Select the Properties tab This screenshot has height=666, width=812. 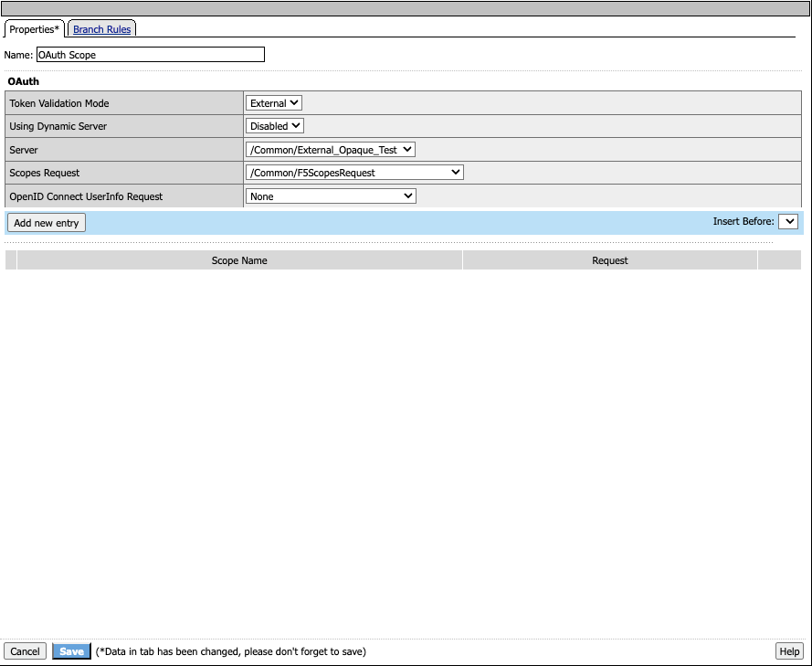(34, 29)
